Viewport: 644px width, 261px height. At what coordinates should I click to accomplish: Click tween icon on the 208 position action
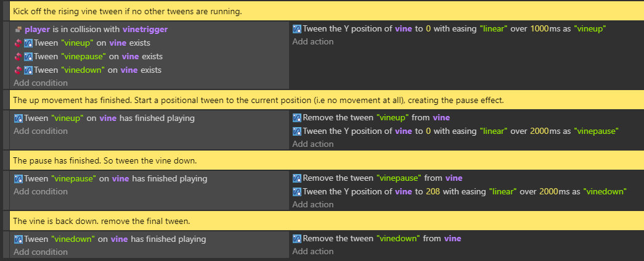tap(297, 192)
